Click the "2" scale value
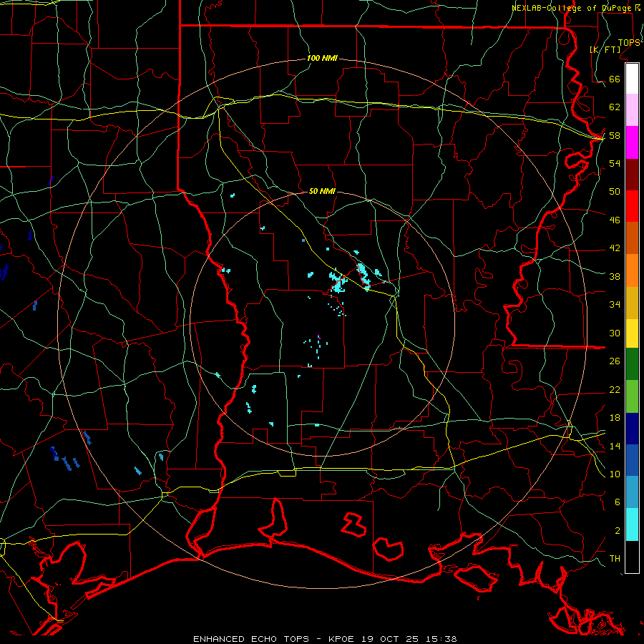The height and width of the screenshot is (644, 644). click(x=618, y=531)
